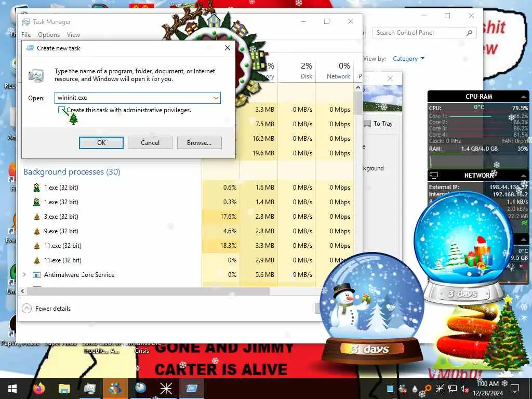
Task: Open the File menu in Task Manager
Action: [x=26, y=35]
